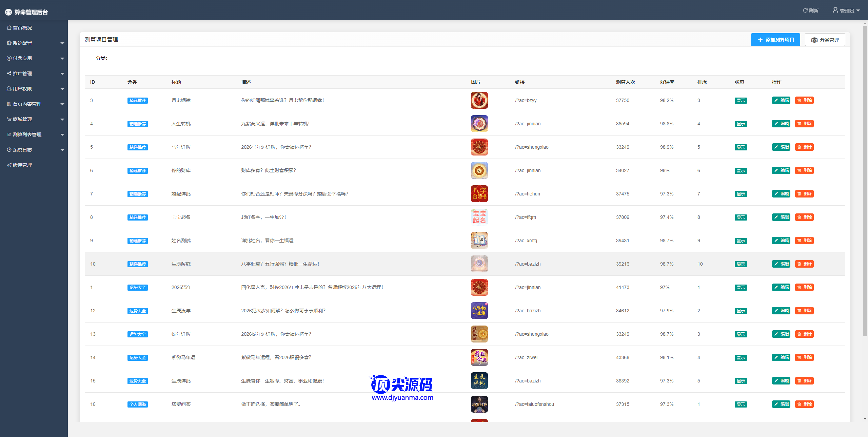Image resolution: width=868 pixels, height=437 pixels.
Task: Click the 宝宝起名 thumbnail icon
Action: pyautogui.click(x=479, y=217)
